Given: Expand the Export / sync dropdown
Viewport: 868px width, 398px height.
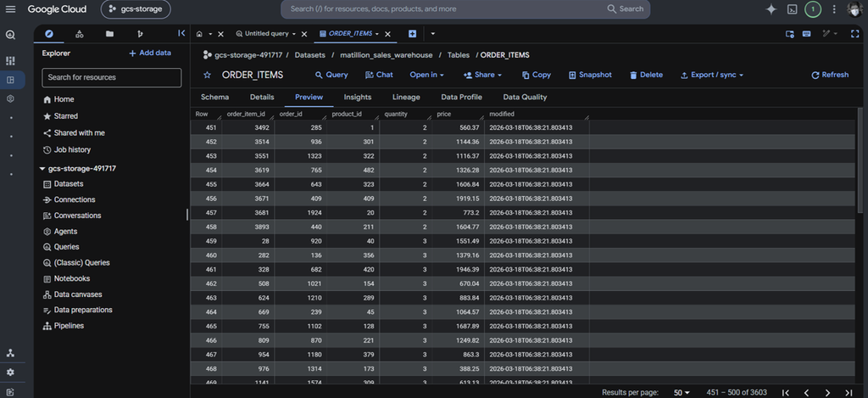Looking at the screenshot, I should tap(711, 75).
